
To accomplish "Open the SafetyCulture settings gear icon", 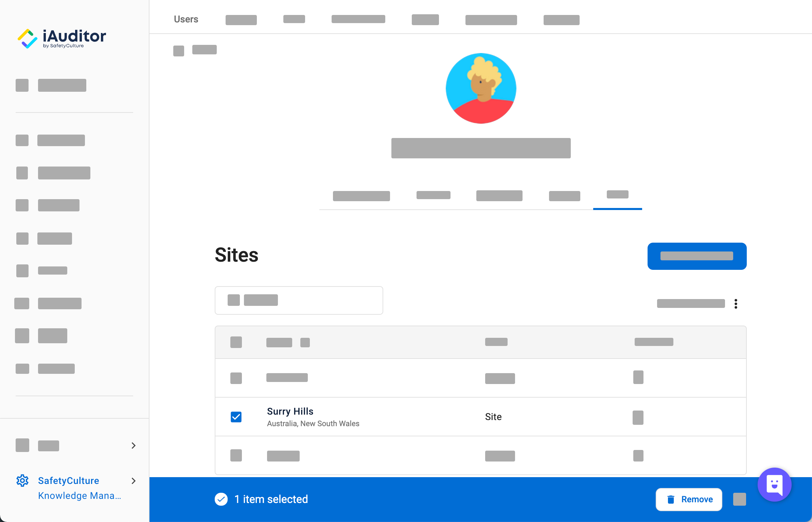I will click(22, 481).
